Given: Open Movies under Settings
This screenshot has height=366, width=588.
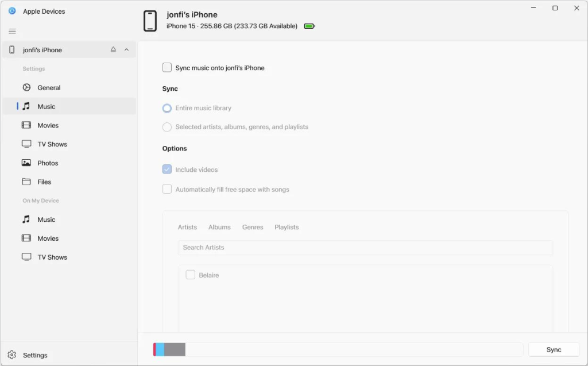Looking at the screenshot, I should 69,125.
